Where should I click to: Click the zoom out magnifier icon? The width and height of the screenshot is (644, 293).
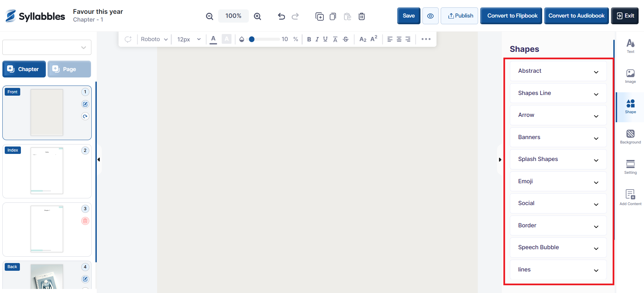pyautogui.click(x=209, y=16)
